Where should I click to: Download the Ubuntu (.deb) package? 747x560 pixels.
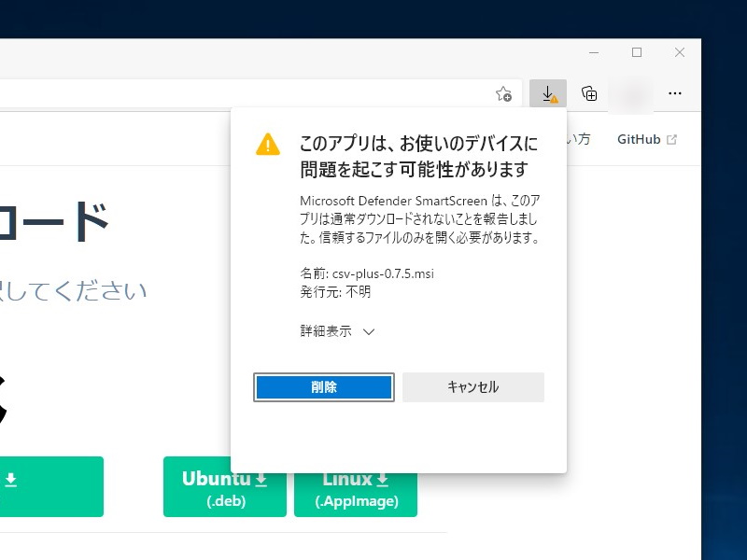224,486
